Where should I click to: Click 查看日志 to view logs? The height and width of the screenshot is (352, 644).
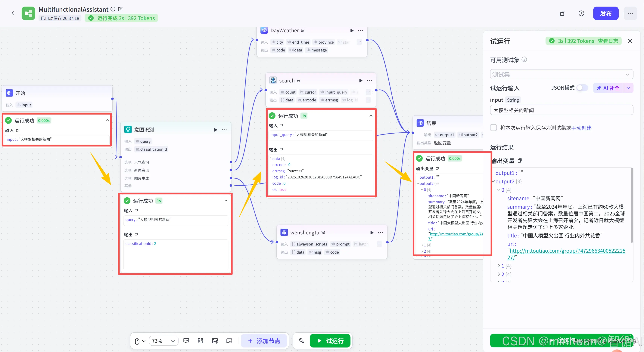pyautogui.click(x=608, y=41)
